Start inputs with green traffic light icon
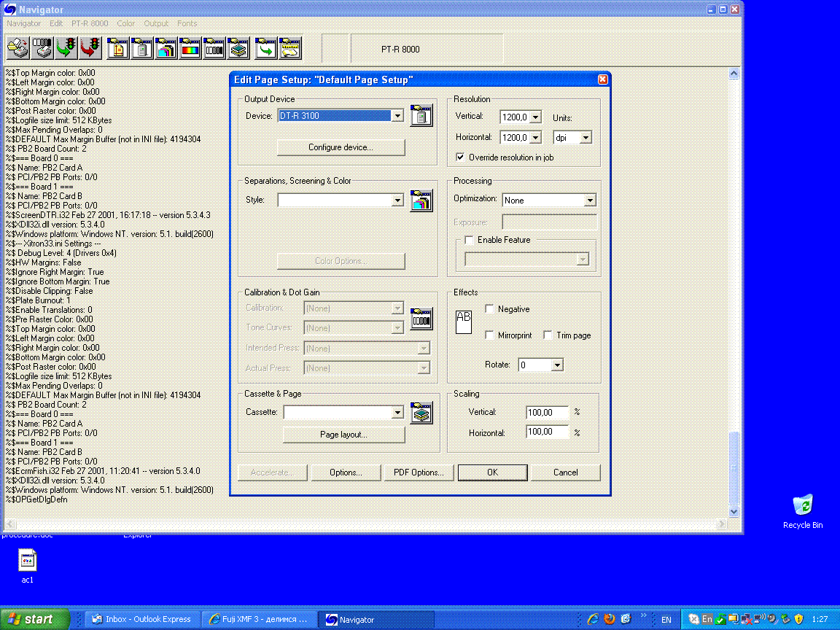The height and width of the screenshot is (630, 840). pos(66,48)
